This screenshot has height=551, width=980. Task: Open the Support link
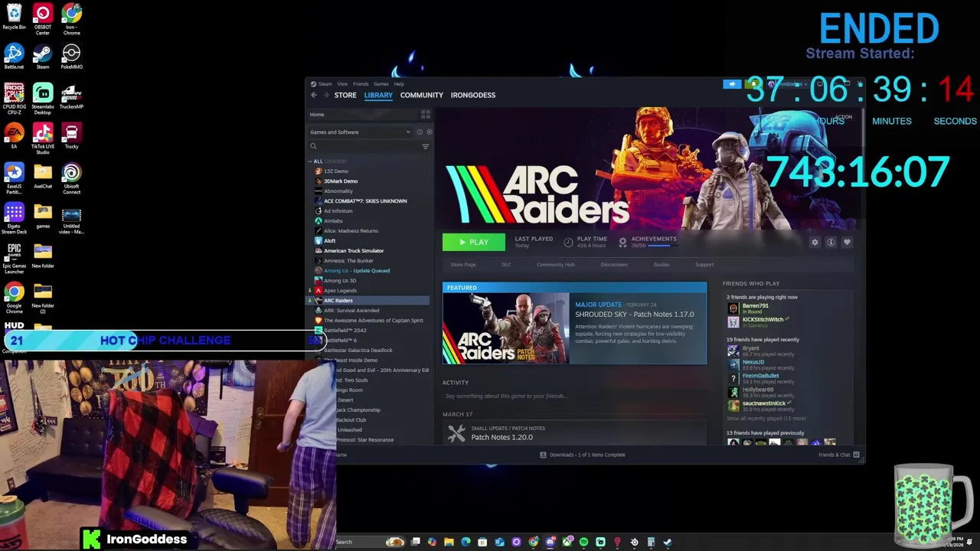tap(704, 265)
